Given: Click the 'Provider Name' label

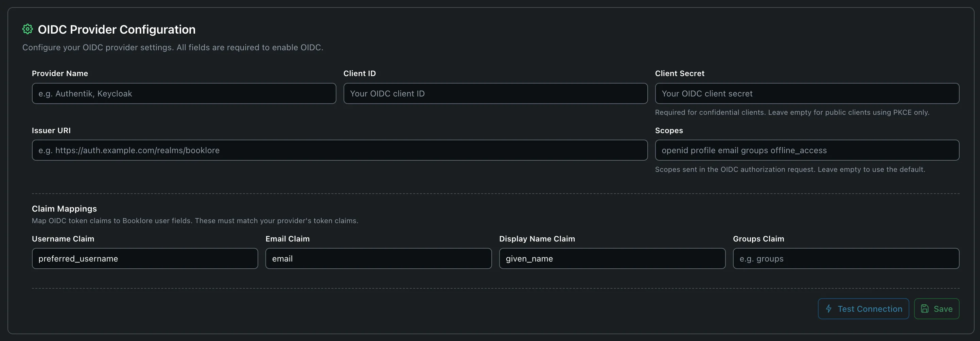Looking at the screenshot, I should [x=60, y=73].
